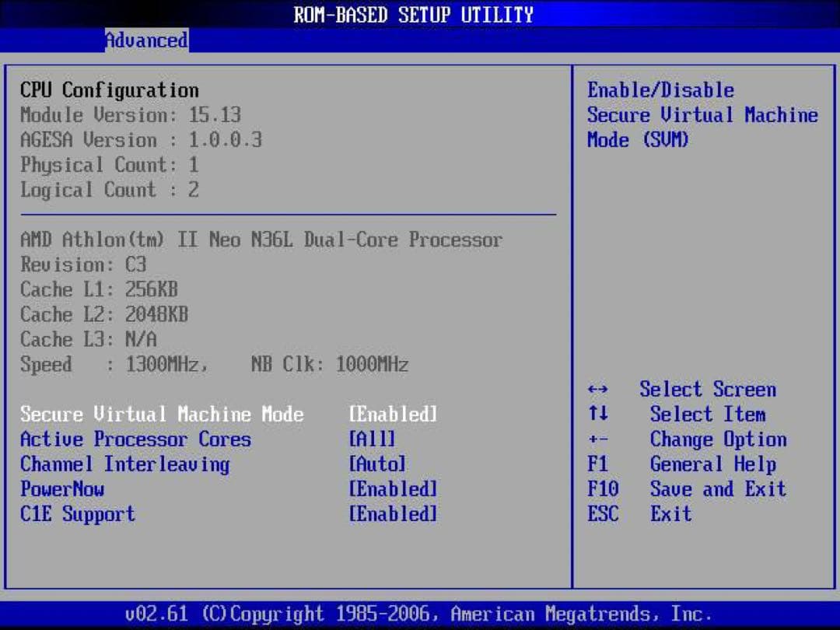Image resolution: width=840 pixels, height=630 pixels.
Task: Toggle the PowerNow [Enabled] value
Action: pyautogui.click(x=393, y=489)
